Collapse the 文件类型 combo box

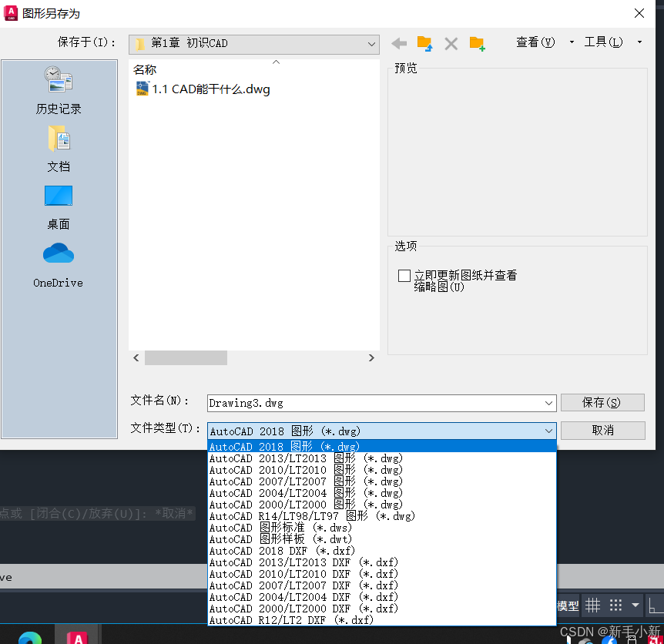[548, 431]
